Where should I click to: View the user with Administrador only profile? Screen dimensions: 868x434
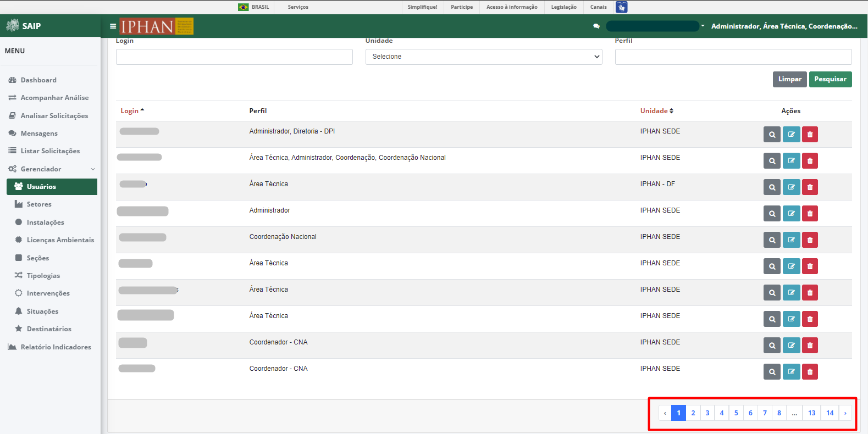tap(772, 214)
